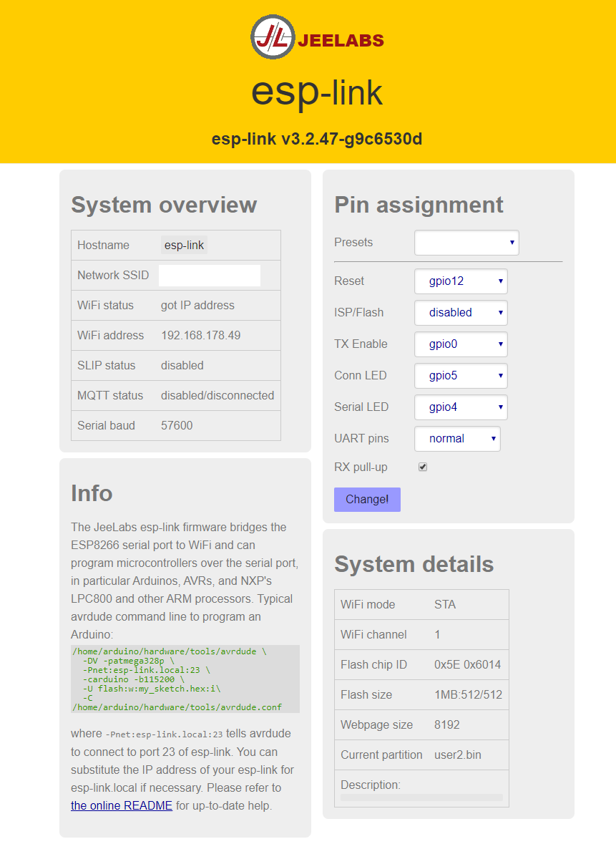The height and width of the screenshot is (844, 616).
Task: Toggle the RX pull-up checkbox
Action: click(x=423, y=467)
